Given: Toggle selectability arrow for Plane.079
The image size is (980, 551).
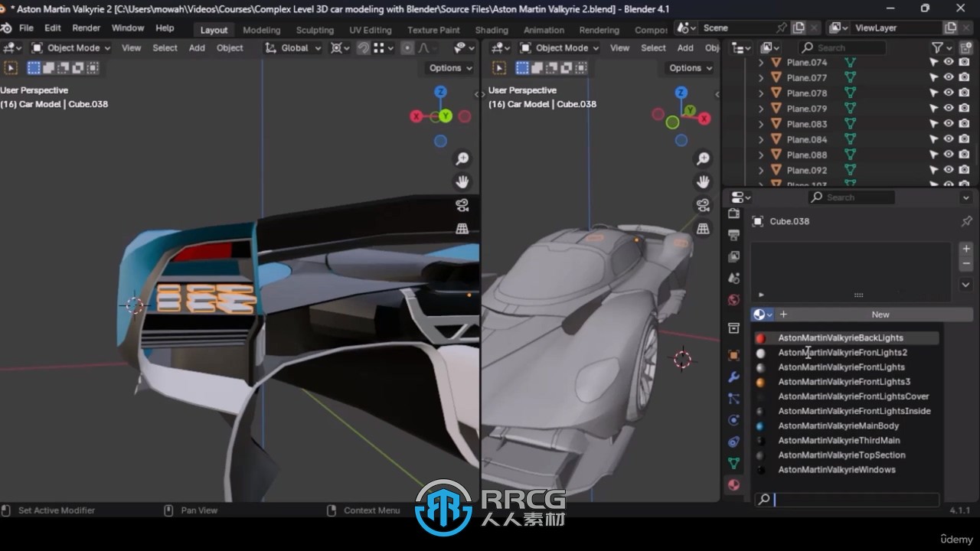Looking at the screenshot, I should click(934, 109).
